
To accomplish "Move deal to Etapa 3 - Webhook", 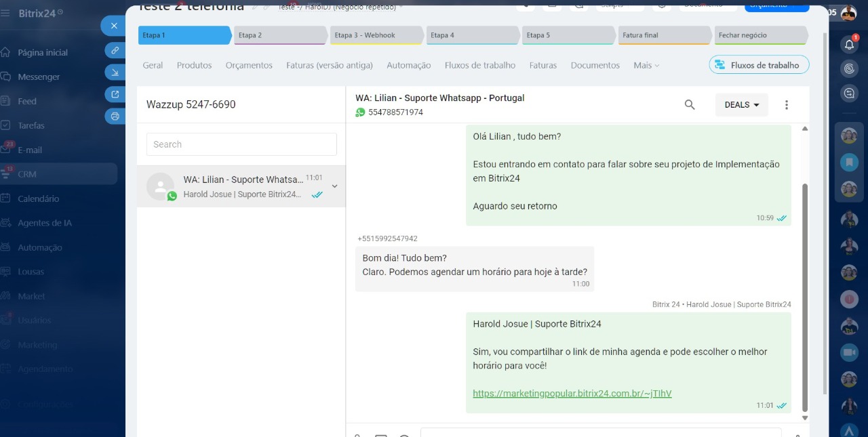I will [376, 35].
